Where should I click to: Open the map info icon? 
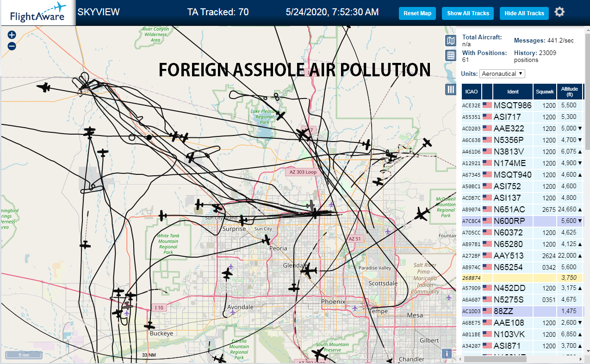pyautogui.click(x=447, y=353)
